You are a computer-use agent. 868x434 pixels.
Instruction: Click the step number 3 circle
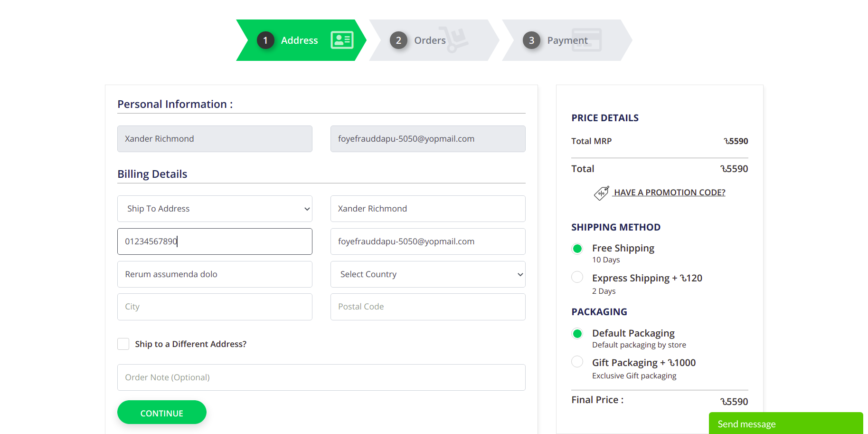[531, 40]
